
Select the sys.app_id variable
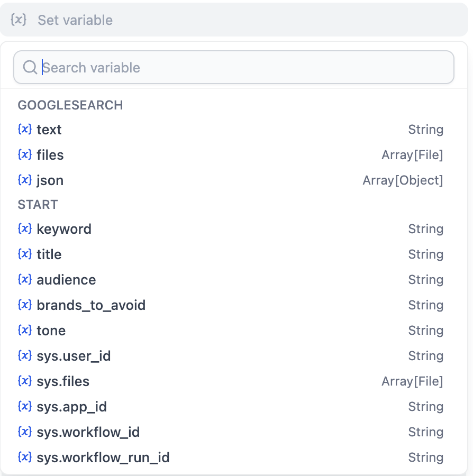tap(72, 406)
